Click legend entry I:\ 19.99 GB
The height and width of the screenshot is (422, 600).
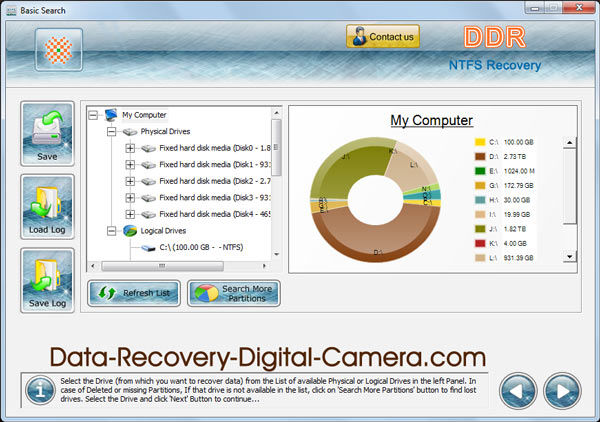(502, 215)
